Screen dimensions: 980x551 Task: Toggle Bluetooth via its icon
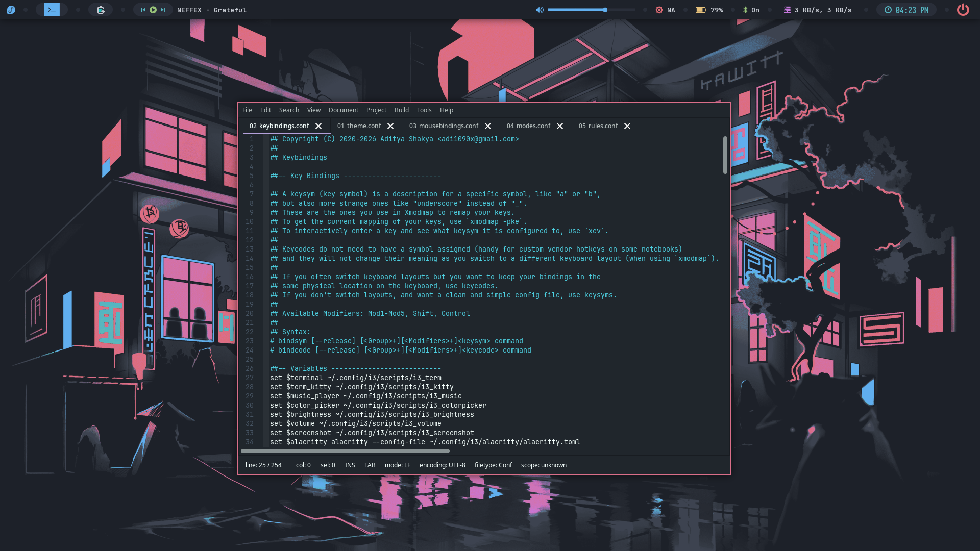745,10
